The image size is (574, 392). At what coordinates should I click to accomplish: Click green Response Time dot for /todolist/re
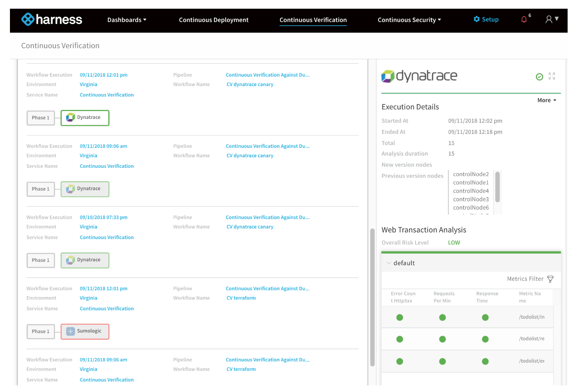485,339
